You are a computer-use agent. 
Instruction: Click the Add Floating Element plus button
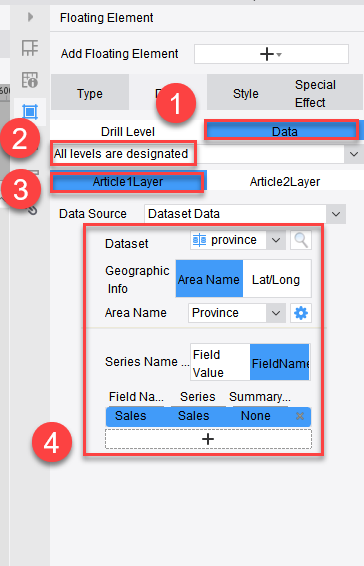click(271, 54)
